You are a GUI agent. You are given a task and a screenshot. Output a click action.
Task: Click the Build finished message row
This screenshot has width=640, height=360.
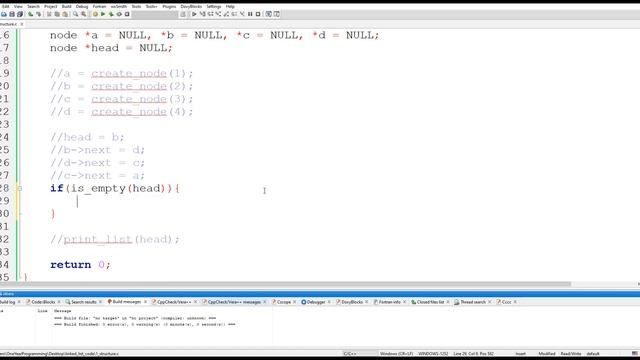(144, 324)
